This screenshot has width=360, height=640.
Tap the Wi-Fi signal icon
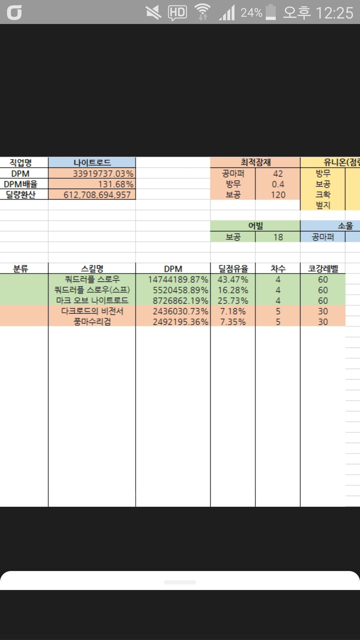[x=202, y=12]
